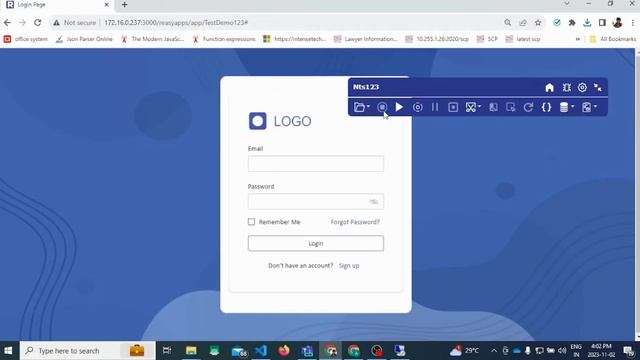
Task: Open the Sign up link
Action: click(x=349, y=266)
